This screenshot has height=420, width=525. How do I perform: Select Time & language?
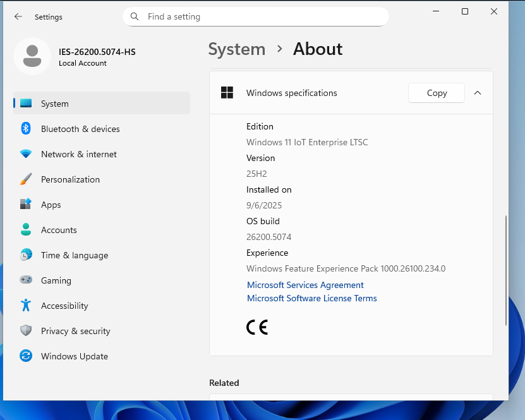click(102, 255)
